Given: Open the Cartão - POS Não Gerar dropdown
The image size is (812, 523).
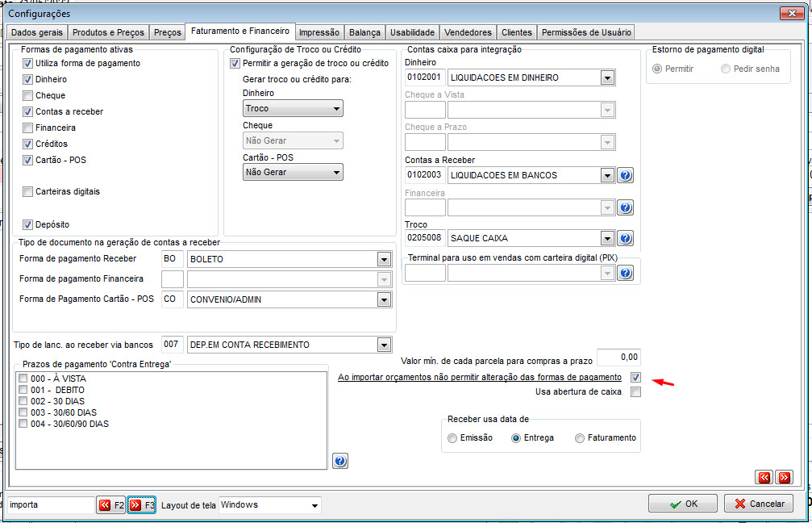Looking at the screenshot, I should tap(293, 173).
